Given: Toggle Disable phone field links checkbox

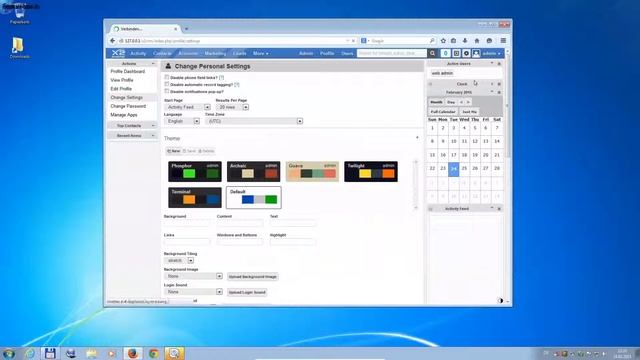Looking at the screenshot, I should [x=167, y=77].
